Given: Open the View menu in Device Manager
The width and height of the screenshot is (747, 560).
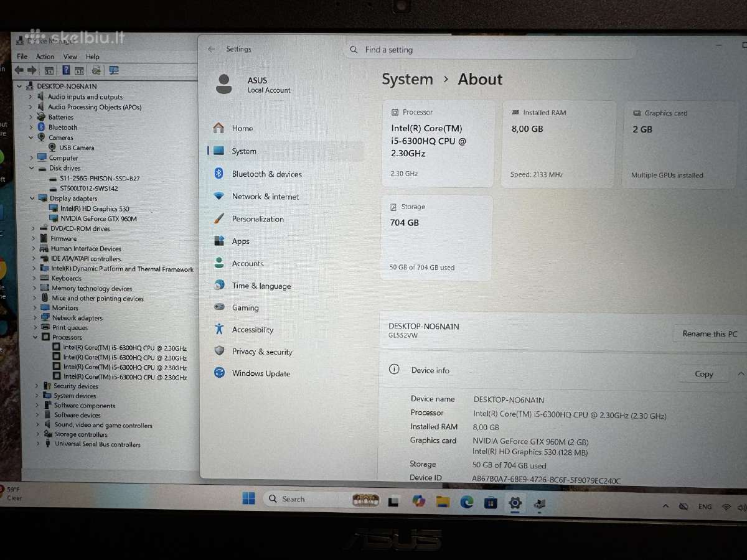Looking at the screenshot, I should 70,57.
